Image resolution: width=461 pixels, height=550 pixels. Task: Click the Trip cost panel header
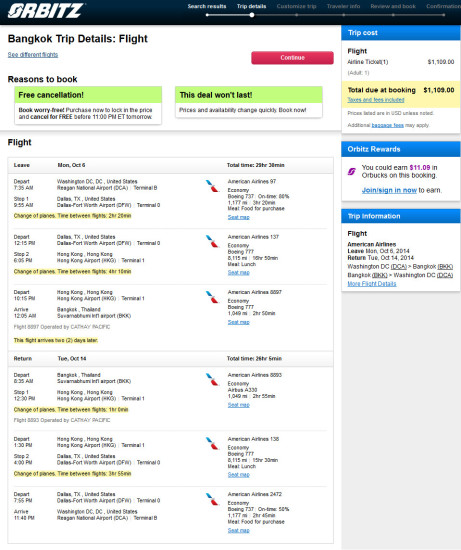tap(401, 33)
